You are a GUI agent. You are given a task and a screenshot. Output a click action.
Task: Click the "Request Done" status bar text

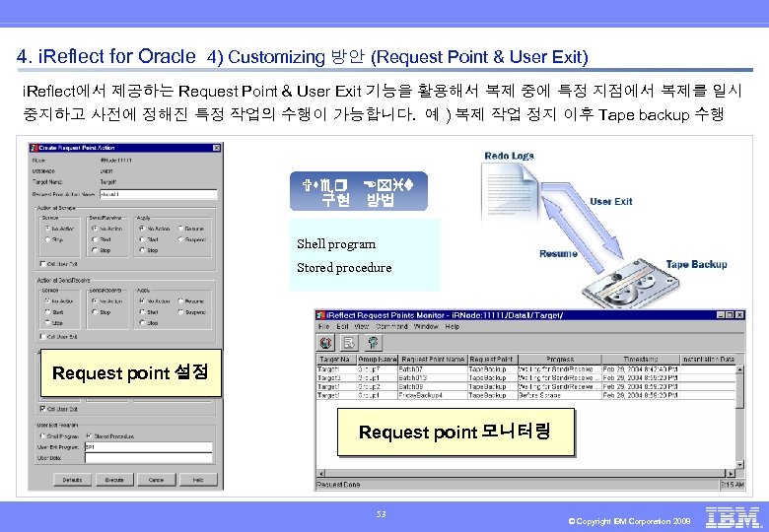(x=338, y=485)
